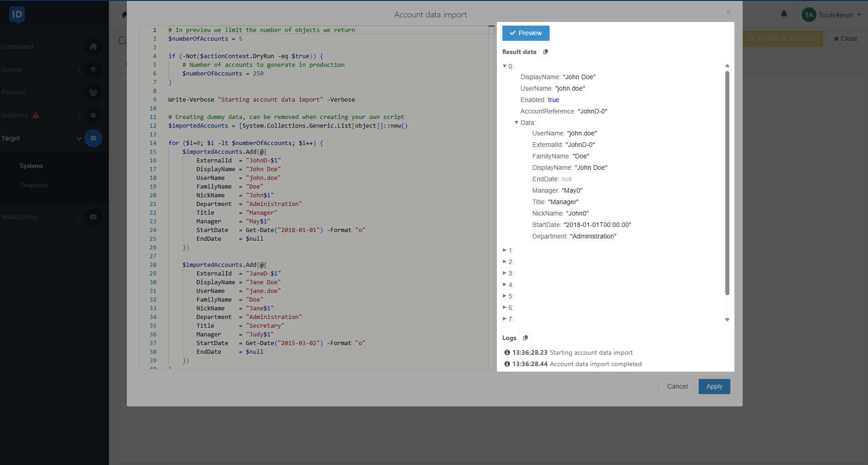The image size is (868, 465).
Task: Click the Preview button
Action: [x=526, y=33]
